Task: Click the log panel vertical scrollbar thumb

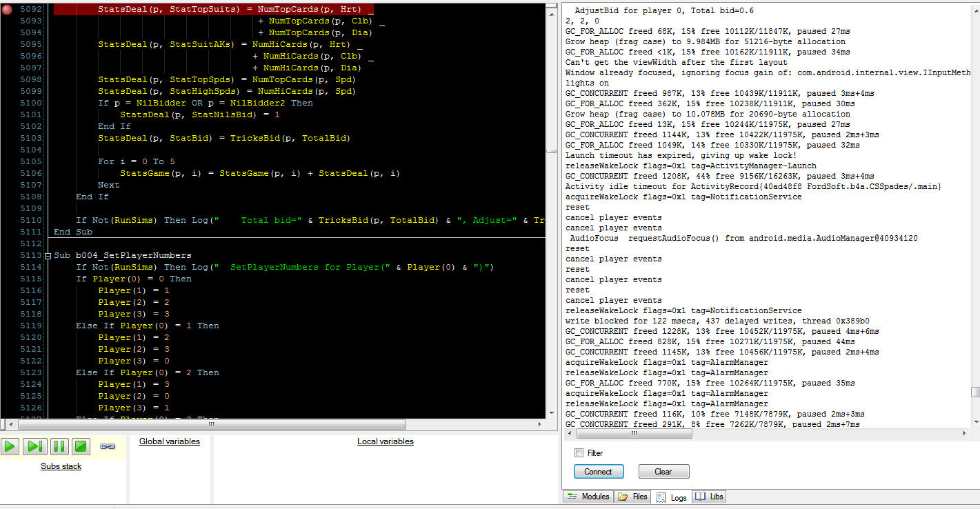Action: point(974,392)
